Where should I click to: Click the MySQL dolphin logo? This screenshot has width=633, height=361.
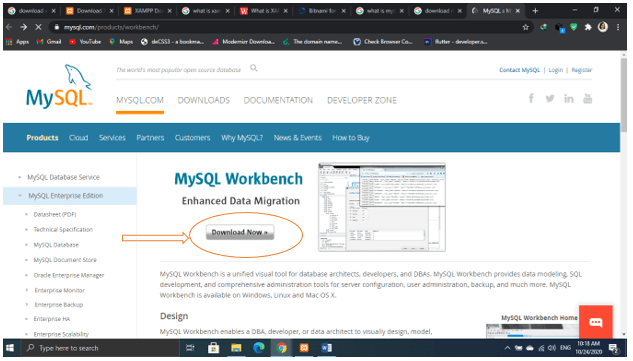click(x=59, y=86)
